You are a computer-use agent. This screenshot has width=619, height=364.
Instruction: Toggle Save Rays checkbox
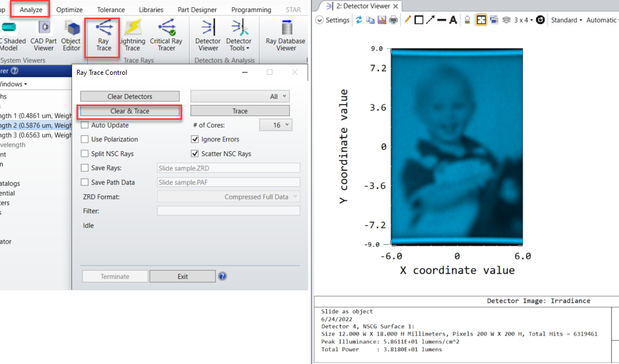tap(85, 168)
